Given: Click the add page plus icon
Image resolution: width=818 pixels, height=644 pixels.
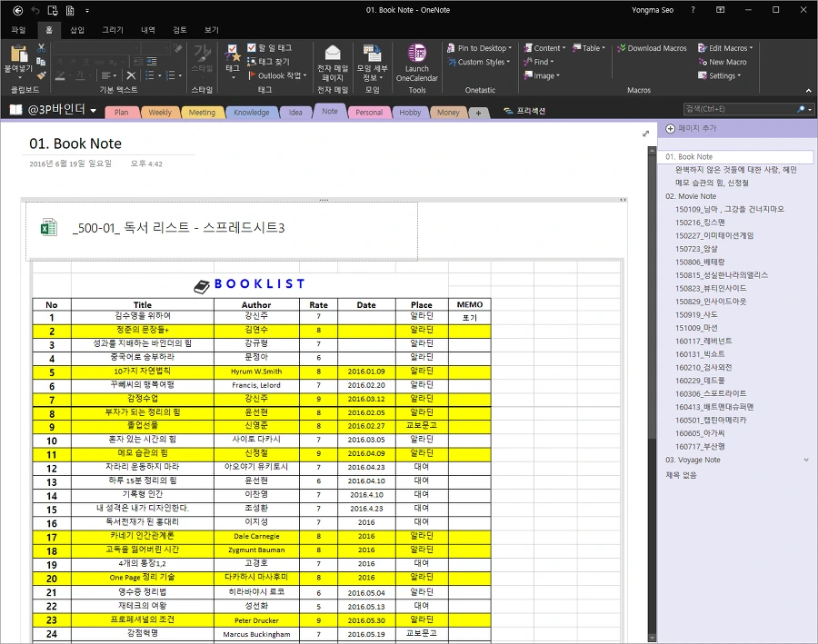Looking at the screenshot, I should coord(671,128).
